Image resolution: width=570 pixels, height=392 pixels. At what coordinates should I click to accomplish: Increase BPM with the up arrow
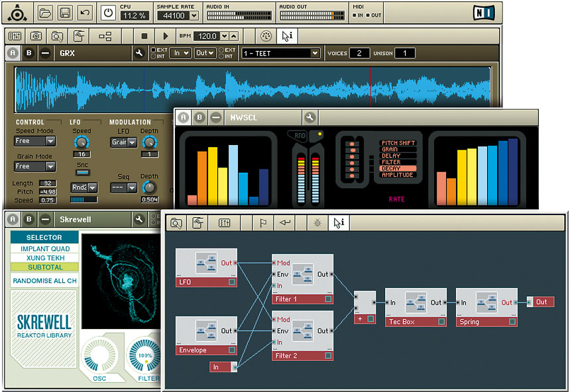click(234, 36)
